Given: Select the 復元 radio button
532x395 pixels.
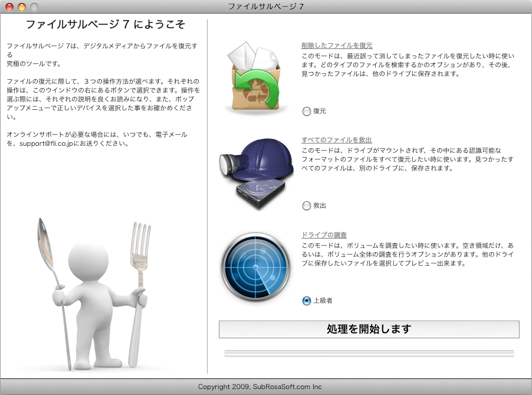Looking at the screenshot, I should click(306, 112).
